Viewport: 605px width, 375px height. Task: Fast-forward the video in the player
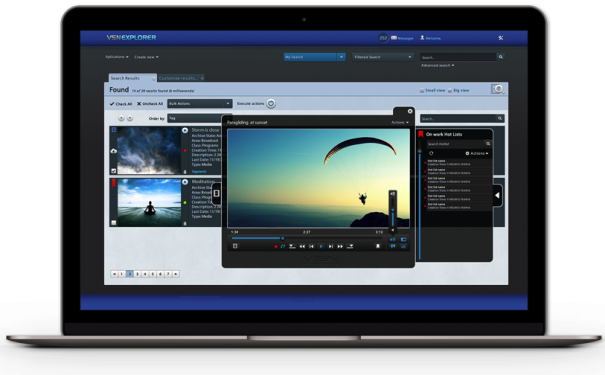(340, 247)
